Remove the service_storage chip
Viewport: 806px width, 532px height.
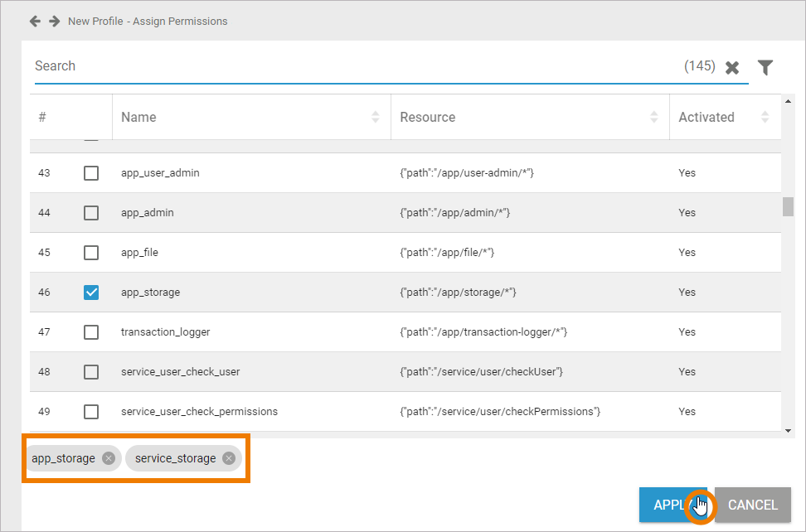pyautogui.click(x=229, y=458)
